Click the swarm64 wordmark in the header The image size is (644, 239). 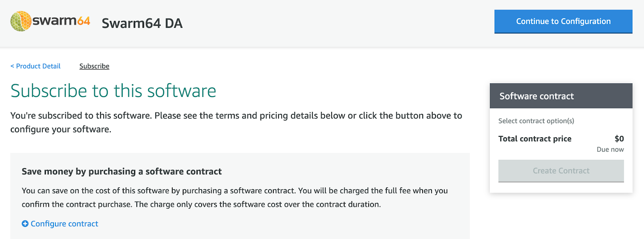coord(61,21)
